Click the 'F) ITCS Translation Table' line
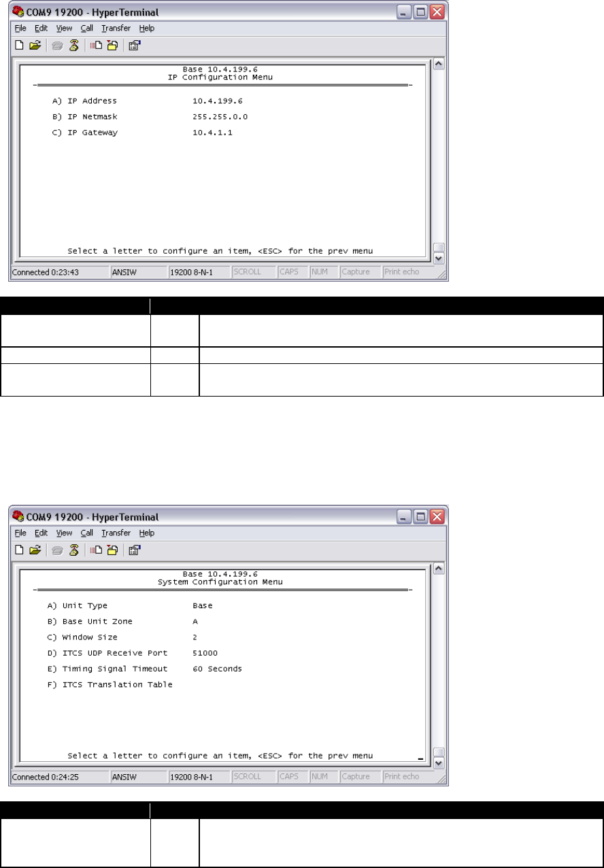Image resolution: width=604 pixels, height=868 pixels. pos(110,685)
